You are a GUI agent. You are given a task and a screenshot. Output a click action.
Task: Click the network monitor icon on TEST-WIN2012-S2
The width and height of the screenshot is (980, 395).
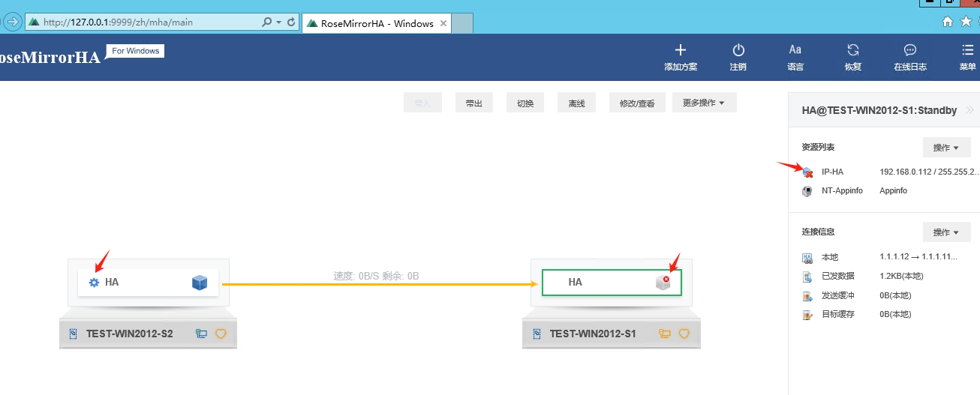[201, 334]
